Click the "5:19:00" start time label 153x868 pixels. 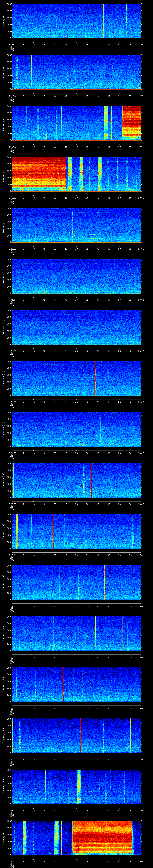click(12, 198)
